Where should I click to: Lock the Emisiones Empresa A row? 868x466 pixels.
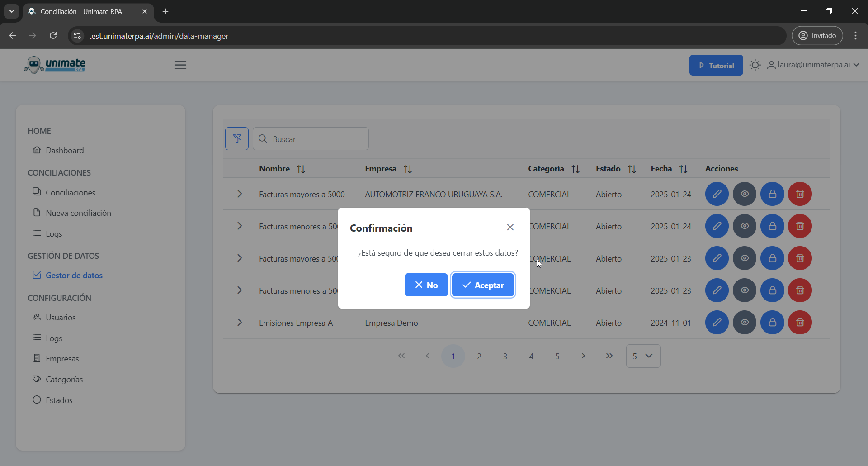pyautogui.click(x=772, y=323)
